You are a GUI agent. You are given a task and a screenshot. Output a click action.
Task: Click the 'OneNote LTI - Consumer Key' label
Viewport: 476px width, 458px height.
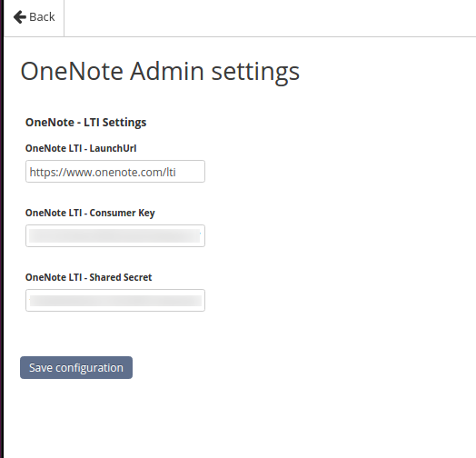[90, 213]
